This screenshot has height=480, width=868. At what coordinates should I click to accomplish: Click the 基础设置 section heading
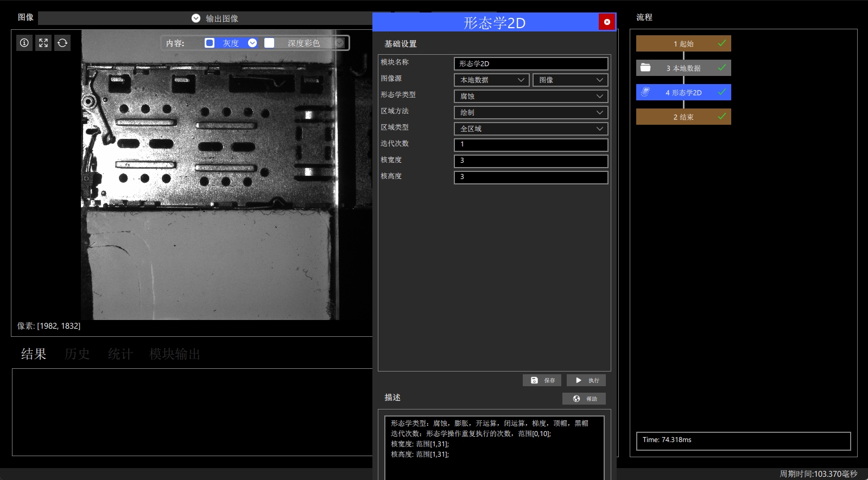pyautogui.click(x=401, y=44)
